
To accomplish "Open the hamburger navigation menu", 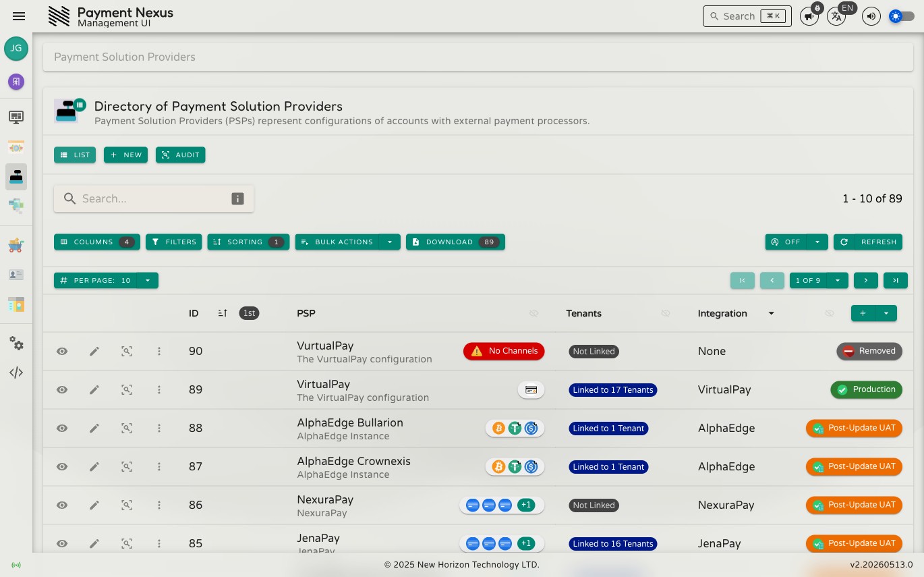I will pos(19,16).
